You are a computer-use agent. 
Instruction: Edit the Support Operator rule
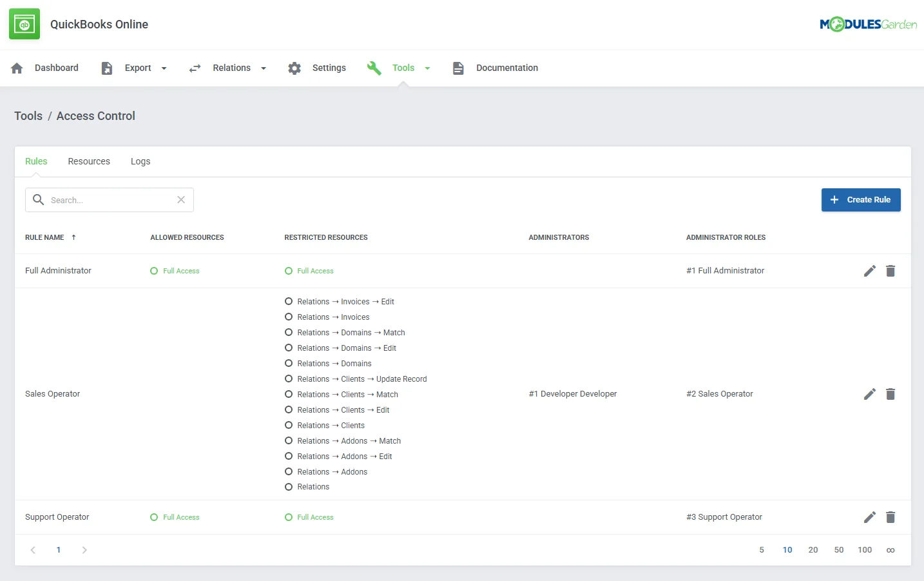click(x=870, y=517)
